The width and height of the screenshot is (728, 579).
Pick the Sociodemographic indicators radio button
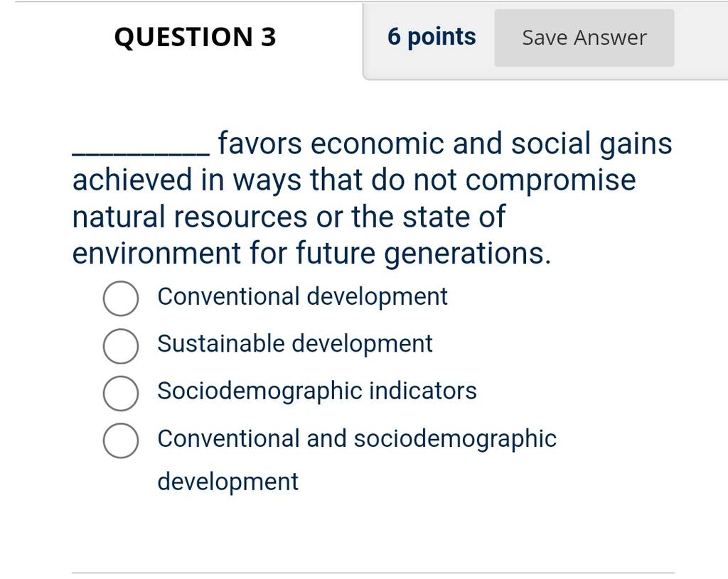click(121, 394)
